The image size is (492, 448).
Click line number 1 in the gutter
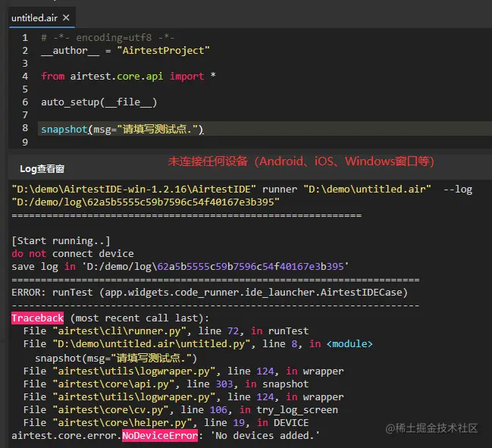coord(25,38)
